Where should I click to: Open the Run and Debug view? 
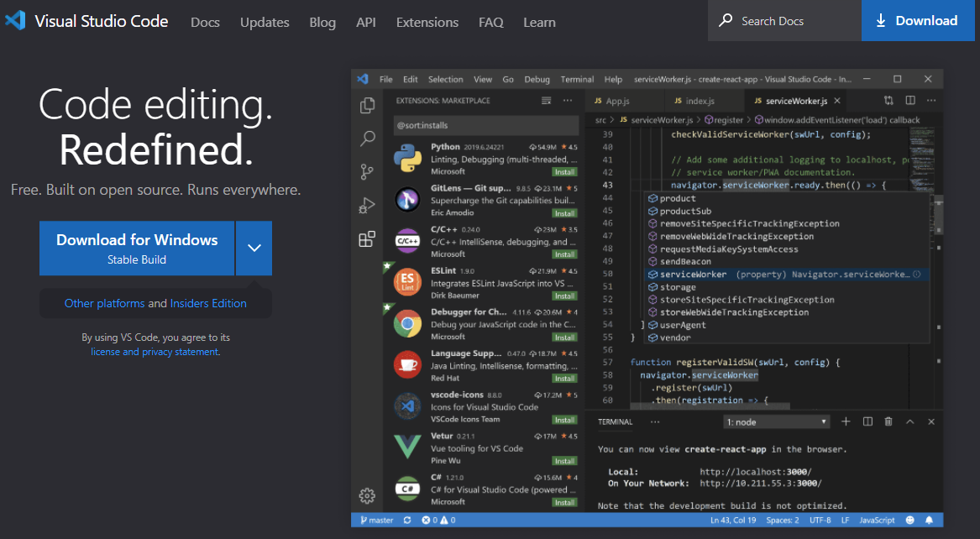tap(367, 205)
